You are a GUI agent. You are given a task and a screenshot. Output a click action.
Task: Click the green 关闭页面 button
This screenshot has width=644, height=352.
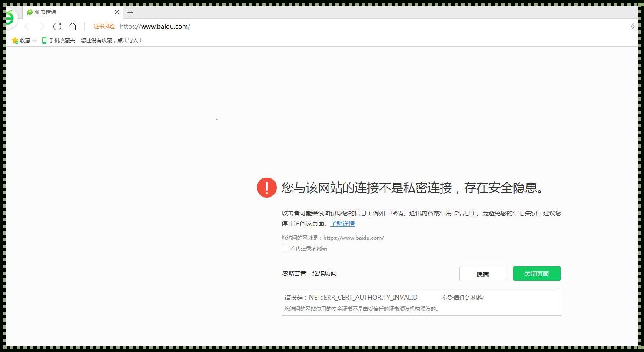[537, 274]
